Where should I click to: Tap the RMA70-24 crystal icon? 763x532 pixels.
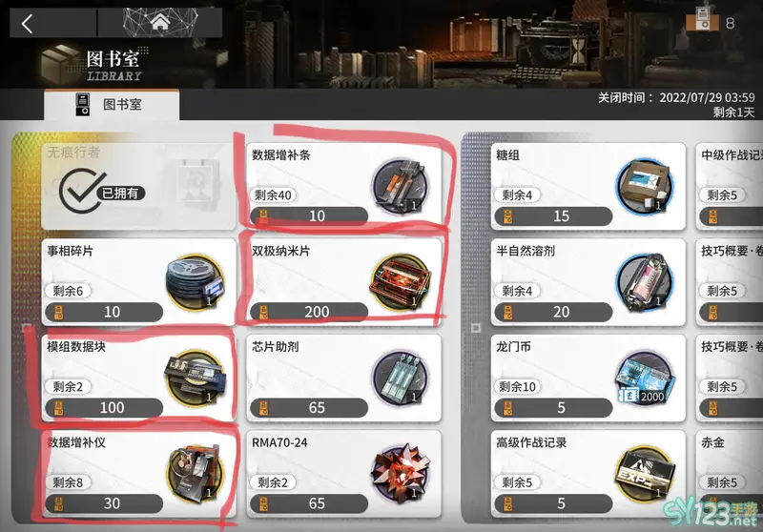click(x=400, y=473)
